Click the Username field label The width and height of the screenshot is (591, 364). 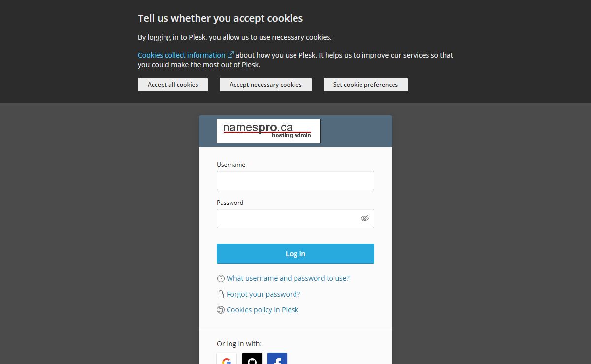231,165
